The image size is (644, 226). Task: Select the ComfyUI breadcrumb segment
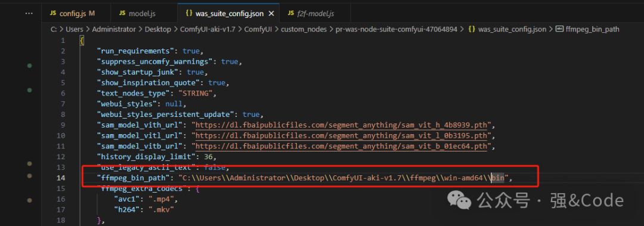coord(258,29)
